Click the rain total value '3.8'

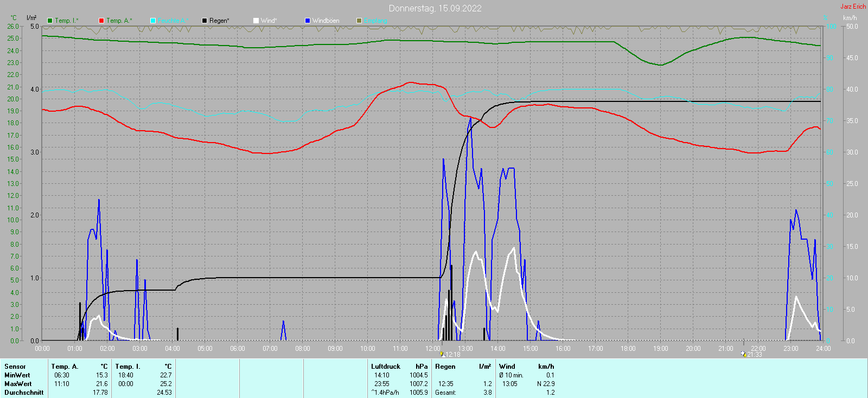(488, 393)
